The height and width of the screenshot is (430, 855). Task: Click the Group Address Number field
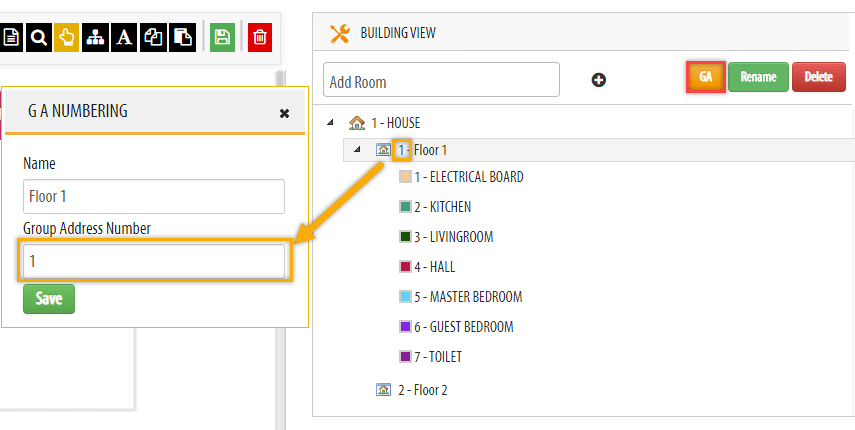[154, 261]
